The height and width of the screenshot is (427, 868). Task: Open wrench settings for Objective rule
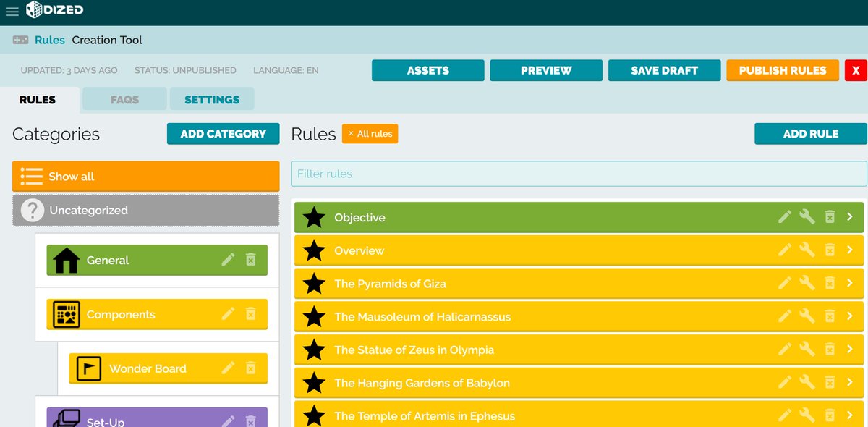pyautogui.click(x=807, y=216)
